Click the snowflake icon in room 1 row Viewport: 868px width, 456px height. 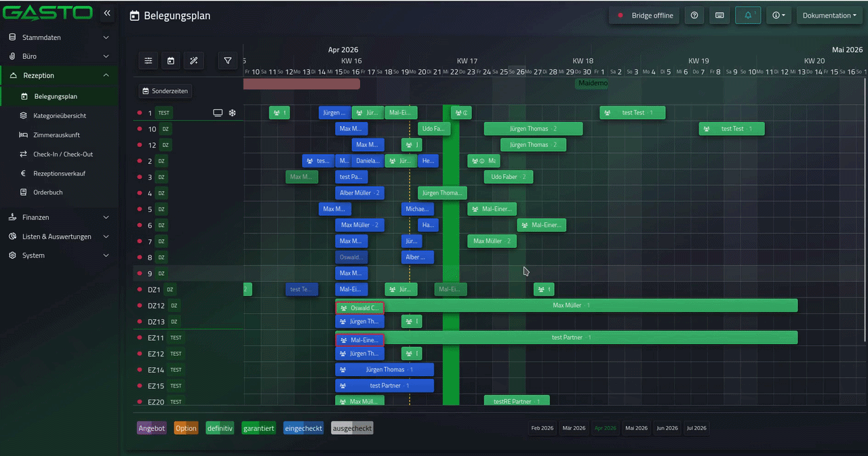coord(232,112)
